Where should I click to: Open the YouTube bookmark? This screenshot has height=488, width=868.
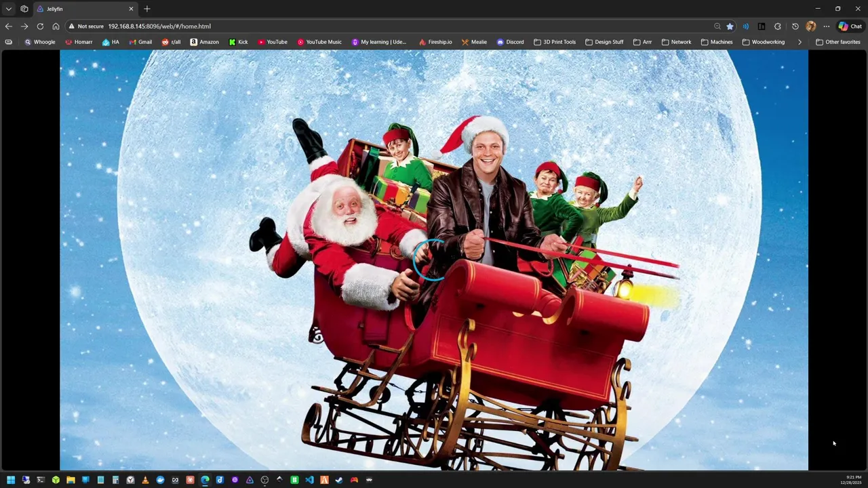click(x=272, y=42)
